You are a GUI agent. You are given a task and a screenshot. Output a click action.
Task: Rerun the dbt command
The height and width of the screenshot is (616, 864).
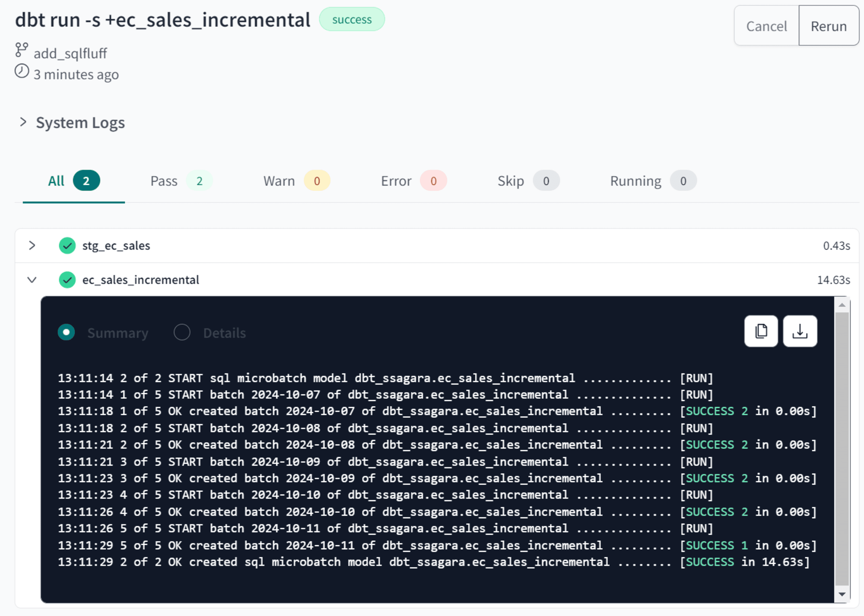pos(829,26)
